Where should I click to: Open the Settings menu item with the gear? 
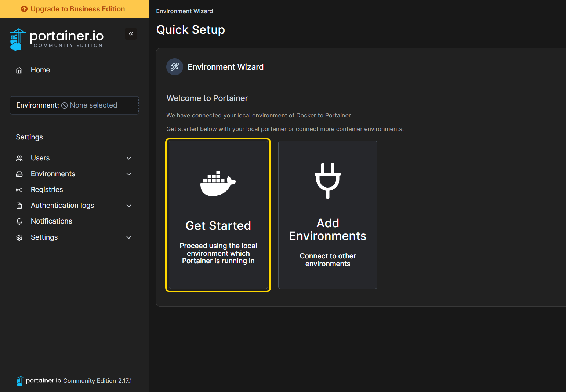pyautogui.click(x=74, y=237)
